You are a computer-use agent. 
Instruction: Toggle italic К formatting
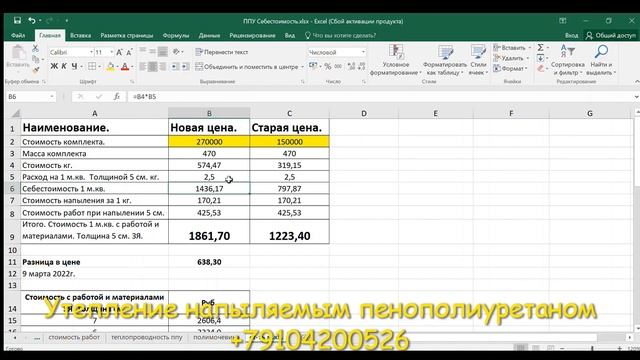[x=64, y=66]
